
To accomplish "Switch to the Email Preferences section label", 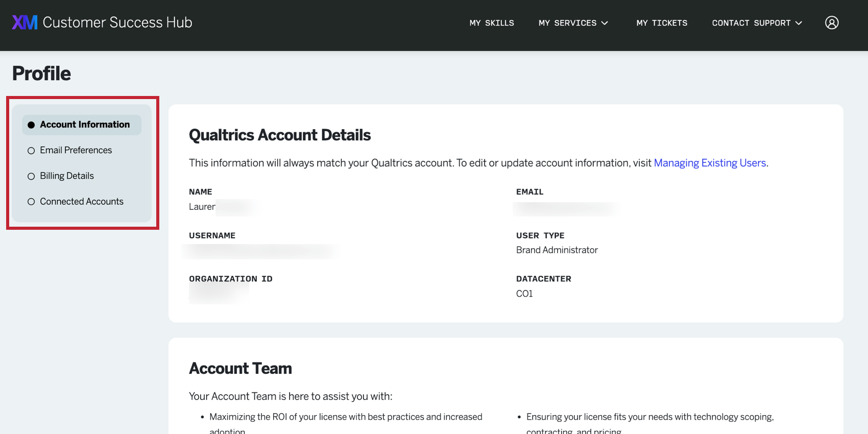I will tap(76, 150).
